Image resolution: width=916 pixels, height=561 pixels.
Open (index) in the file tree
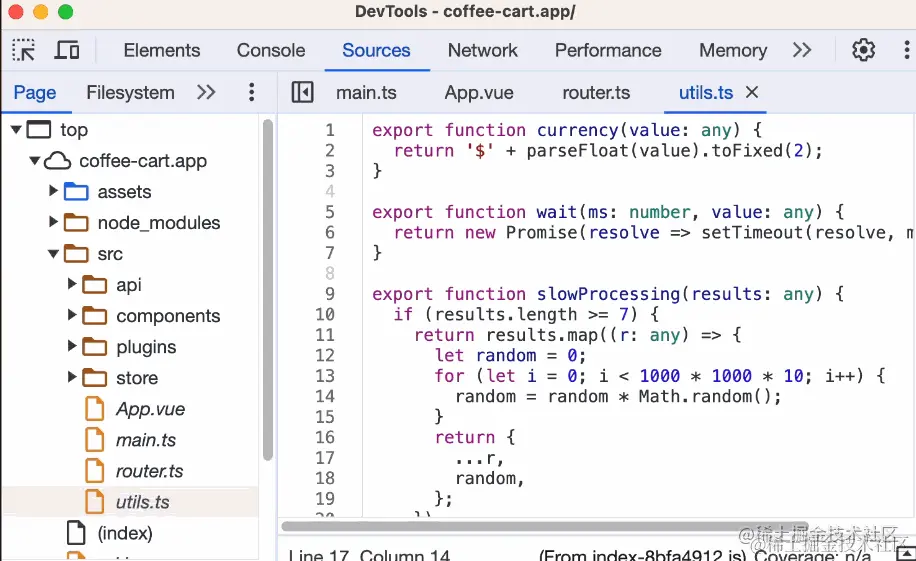[x=125, y=533]
